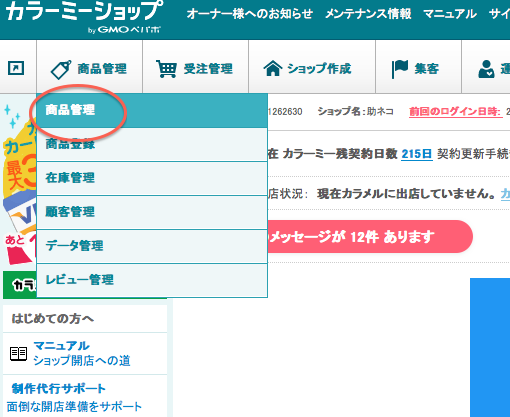Open 制作代行サポート sidebar link

pos(59,389)
